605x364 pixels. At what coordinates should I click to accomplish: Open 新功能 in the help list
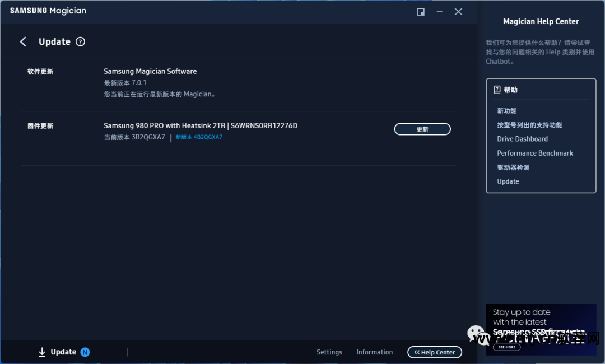pyautogui.click(x=507, y=111)
